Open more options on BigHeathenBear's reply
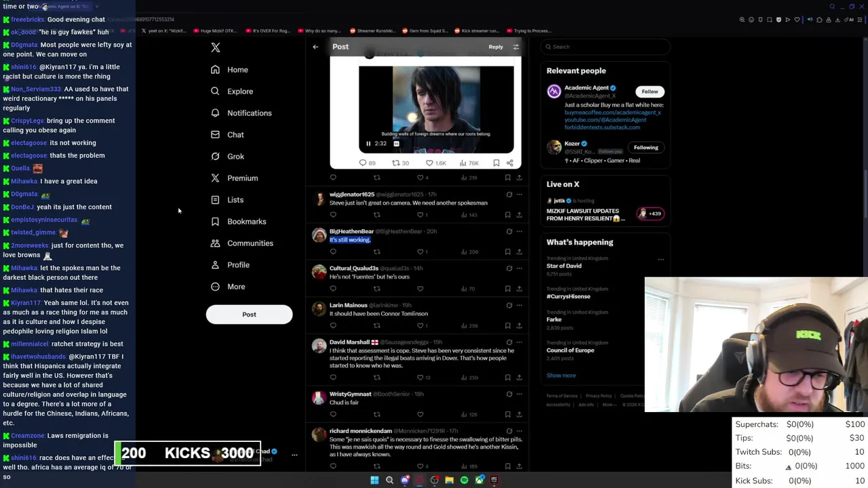Image resolution: width=868 pixels, height=488 pixels. (x=519, y=231)
